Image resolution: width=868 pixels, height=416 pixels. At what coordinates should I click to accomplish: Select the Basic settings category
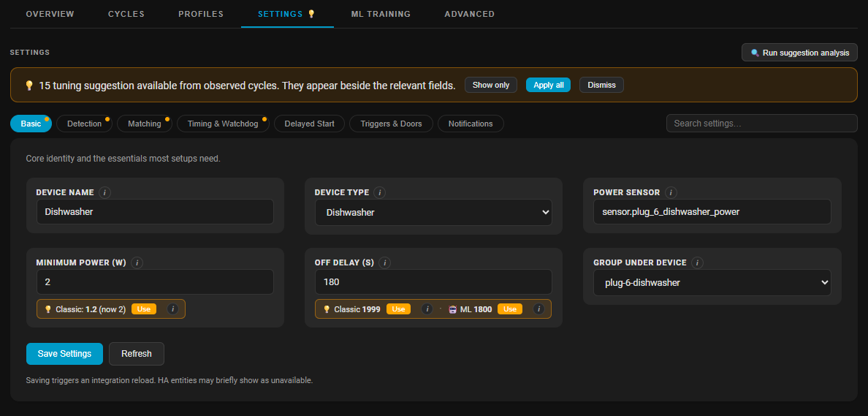[x=31, y=124]
